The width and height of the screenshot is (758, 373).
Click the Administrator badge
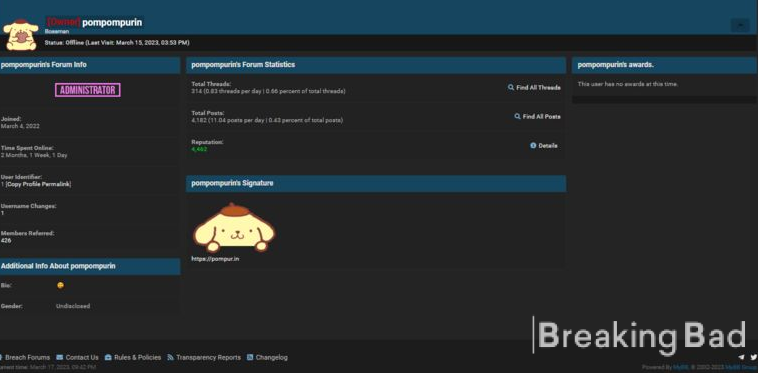(87, 90)
